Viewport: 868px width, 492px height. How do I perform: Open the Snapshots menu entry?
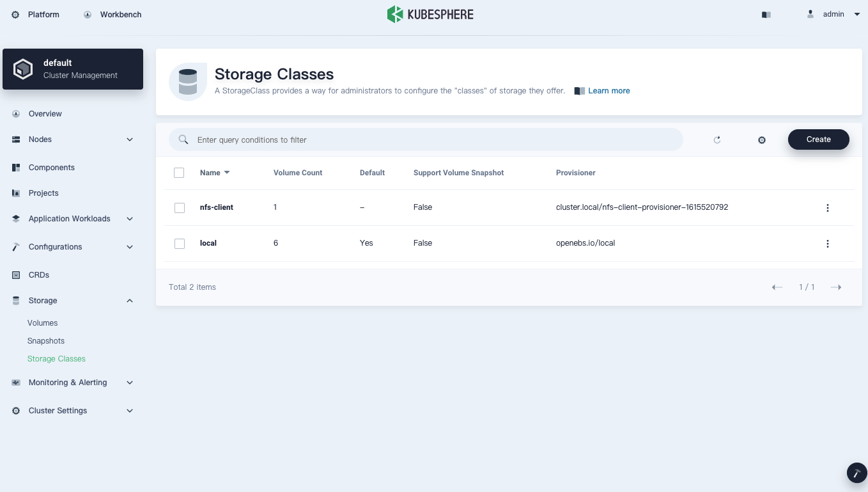coord(45,341)
